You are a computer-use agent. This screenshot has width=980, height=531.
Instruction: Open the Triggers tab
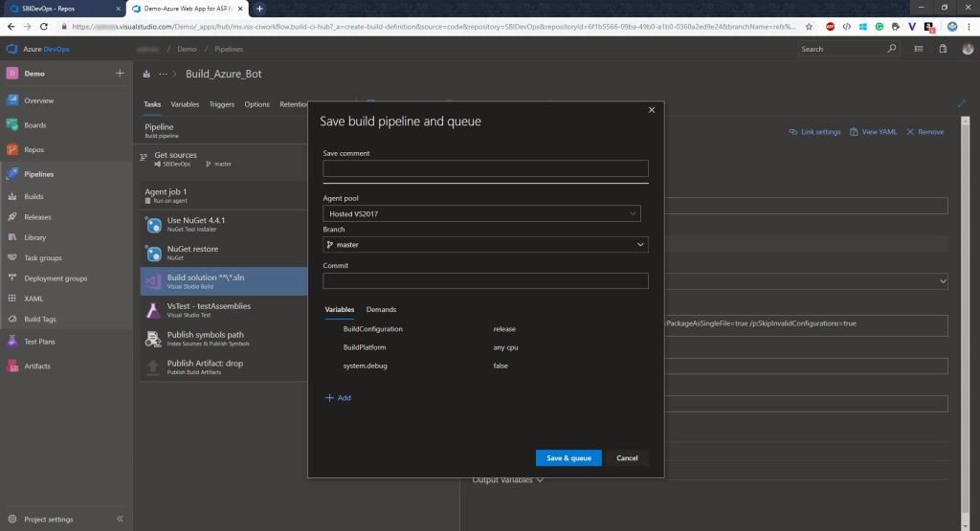(222, 104)
